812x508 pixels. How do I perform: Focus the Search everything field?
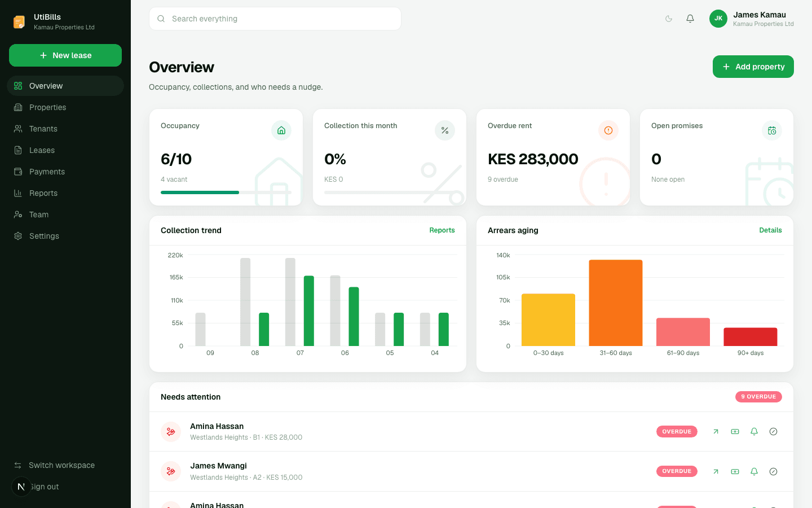tap(275, 19)
